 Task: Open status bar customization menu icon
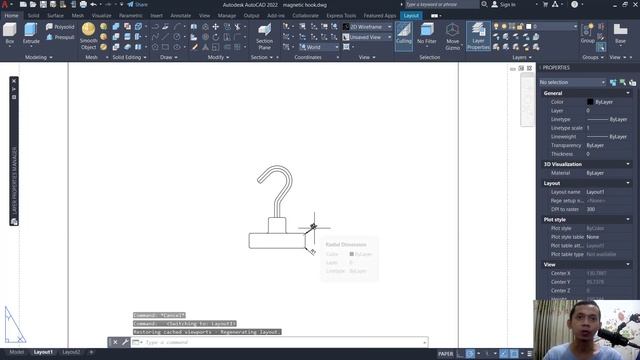tap(529, 354)
